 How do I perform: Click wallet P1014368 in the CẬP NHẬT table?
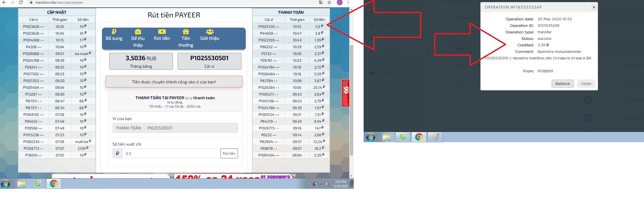click(x=34, y=40)
